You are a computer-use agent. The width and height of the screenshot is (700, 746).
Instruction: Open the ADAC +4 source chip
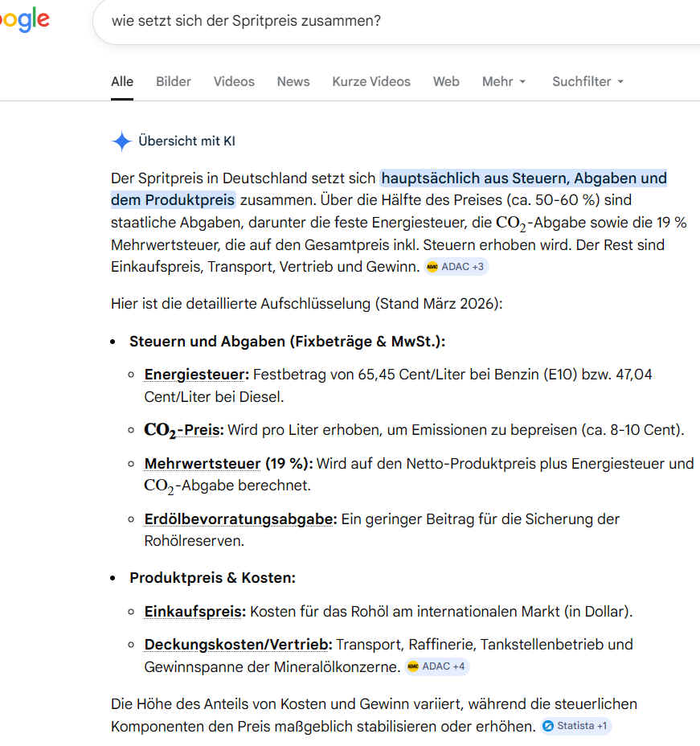(436, 666)
